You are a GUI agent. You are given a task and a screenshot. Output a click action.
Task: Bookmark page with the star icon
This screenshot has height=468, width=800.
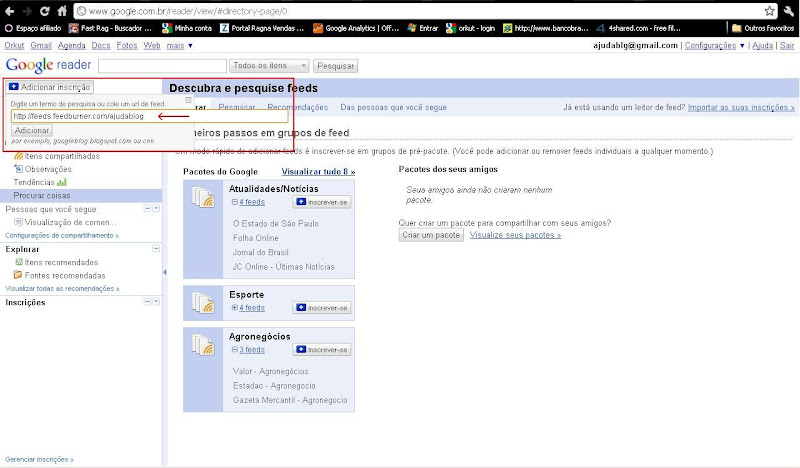(769, 11)
